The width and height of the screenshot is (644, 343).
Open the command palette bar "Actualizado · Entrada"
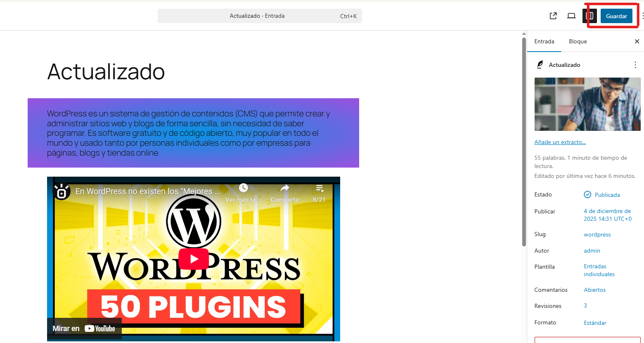(x=259, y=16)
